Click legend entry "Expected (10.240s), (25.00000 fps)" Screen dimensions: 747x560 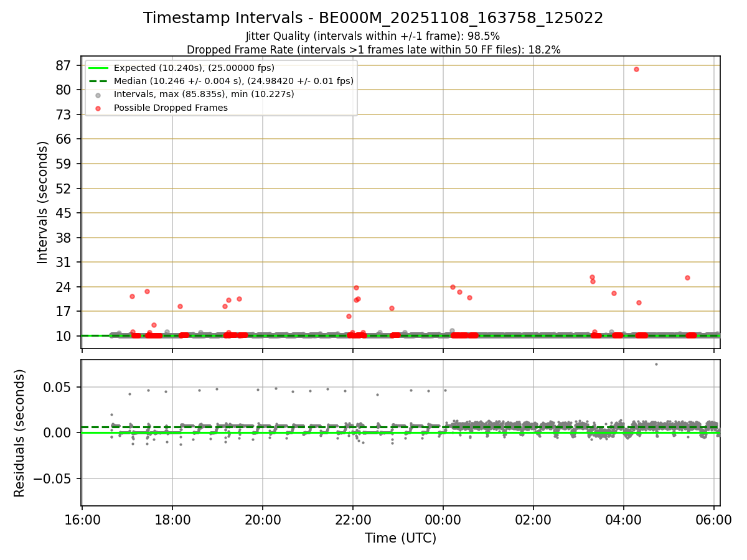tap(194, 68)
